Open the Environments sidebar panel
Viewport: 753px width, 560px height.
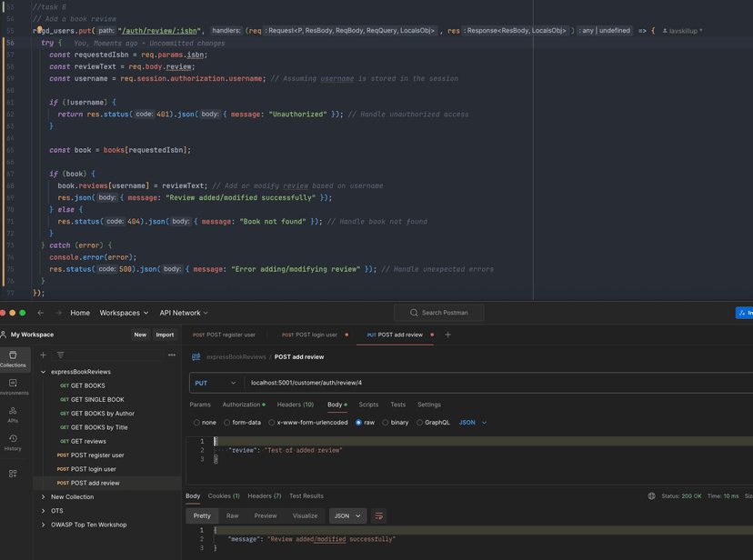point(13,387)
